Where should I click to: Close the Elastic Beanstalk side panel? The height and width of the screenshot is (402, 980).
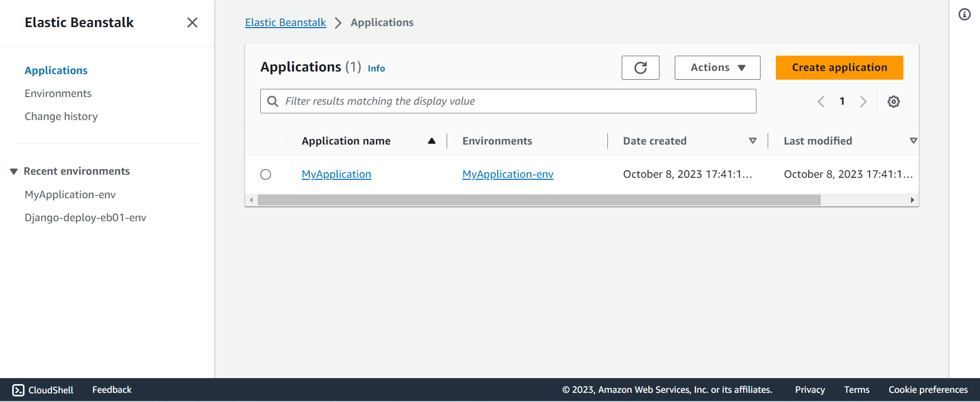pos(192,22)
